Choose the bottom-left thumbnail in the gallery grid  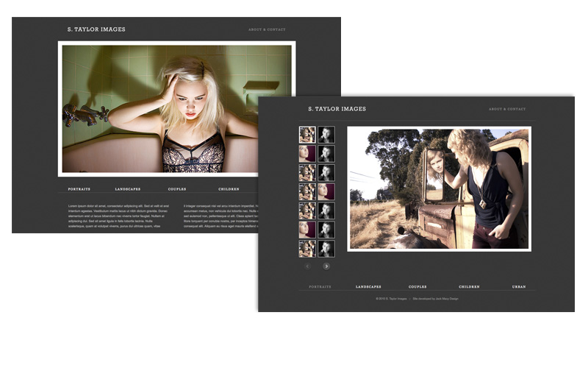coord(307,248)
